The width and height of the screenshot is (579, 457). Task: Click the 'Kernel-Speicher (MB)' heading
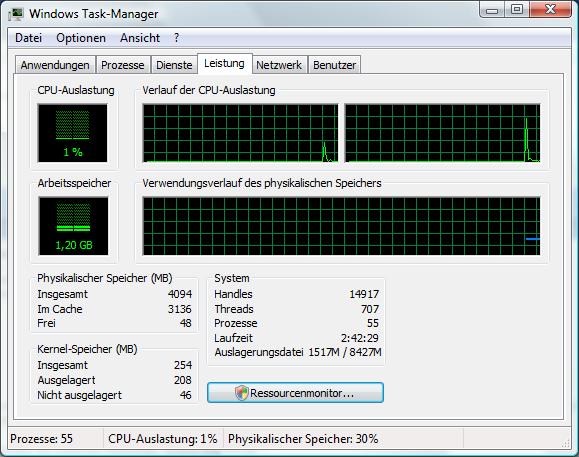(x=87, y=349)
